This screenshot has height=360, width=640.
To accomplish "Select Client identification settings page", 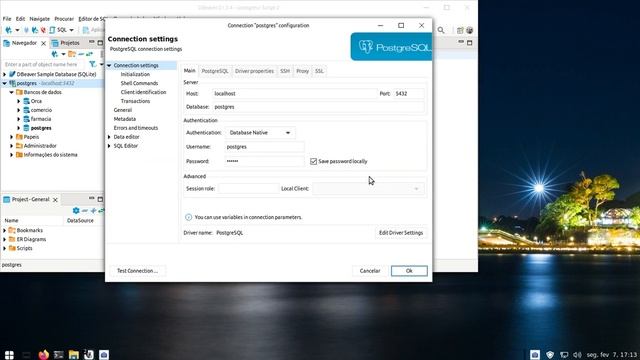I will (x=143, y=92).
